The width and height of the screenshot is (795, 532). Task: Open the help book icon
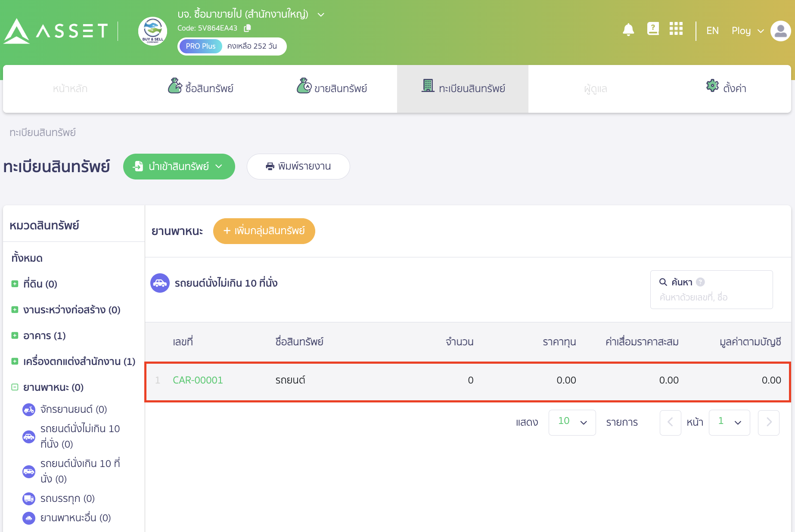coord(653,29)
